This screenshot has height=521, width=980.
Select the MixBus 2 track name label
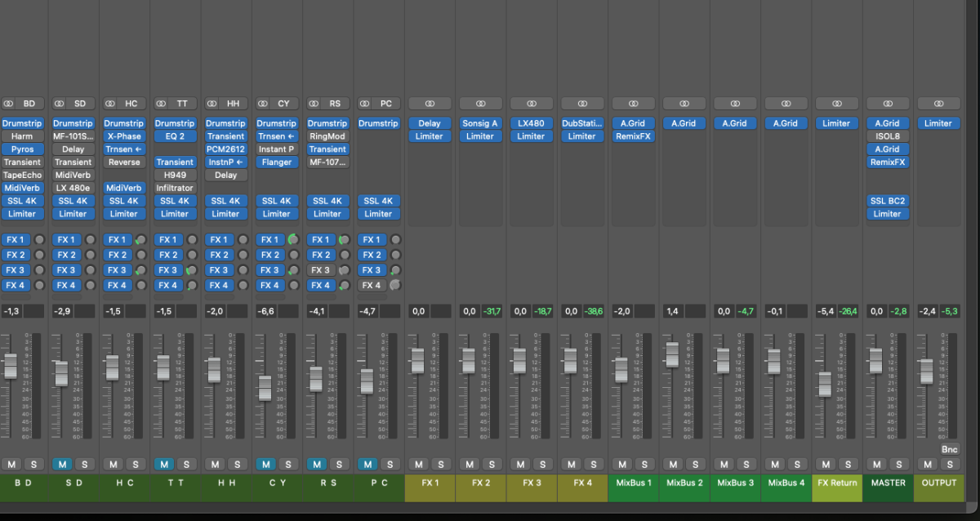click(684, 483)
